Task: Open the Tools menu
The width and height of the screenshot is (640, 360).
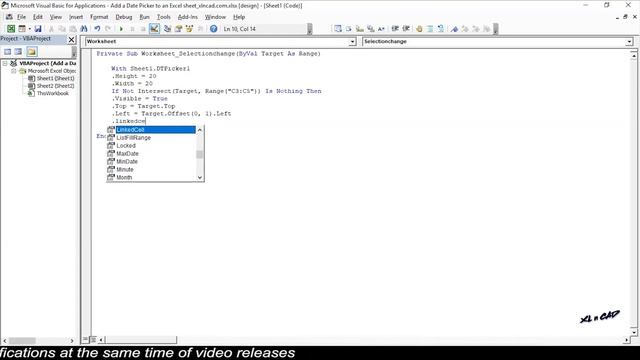Action: 164,17
